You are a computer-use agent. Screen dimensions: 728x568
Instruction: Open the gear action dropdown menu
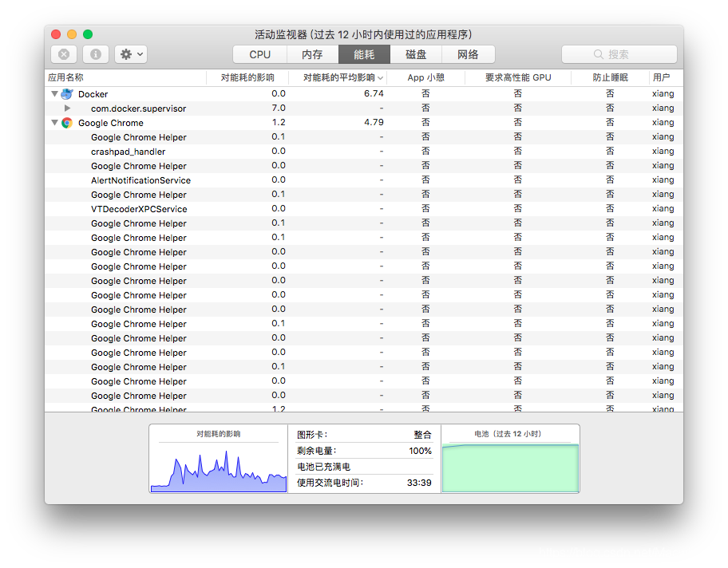tap(131, 54)
